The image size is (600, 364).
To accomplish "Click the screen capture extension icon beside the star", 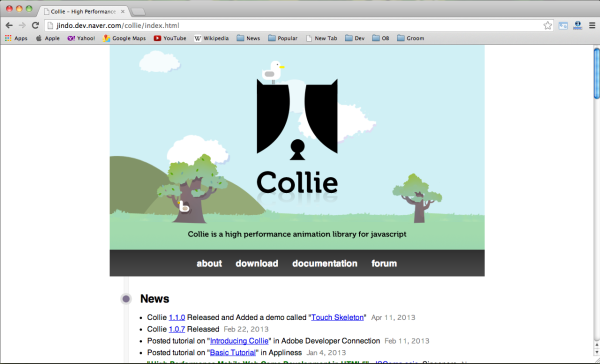I will point(563,26).
